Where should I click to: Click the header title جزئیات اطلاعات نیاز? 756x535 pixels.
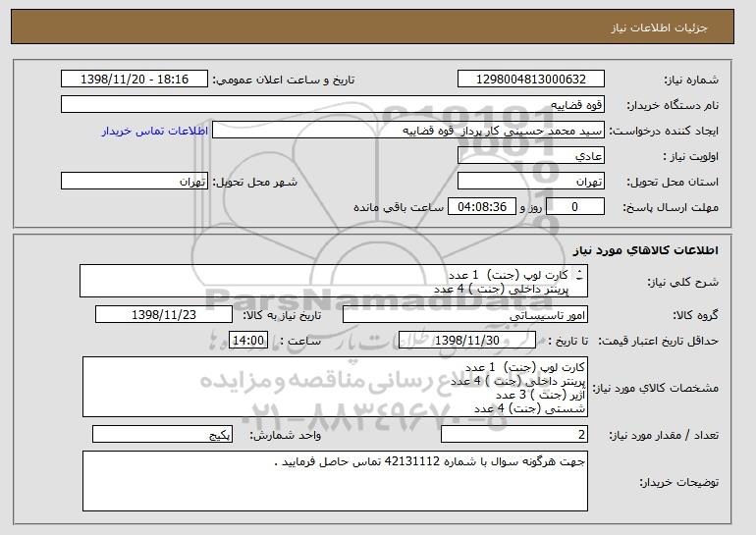coord(659,27)
